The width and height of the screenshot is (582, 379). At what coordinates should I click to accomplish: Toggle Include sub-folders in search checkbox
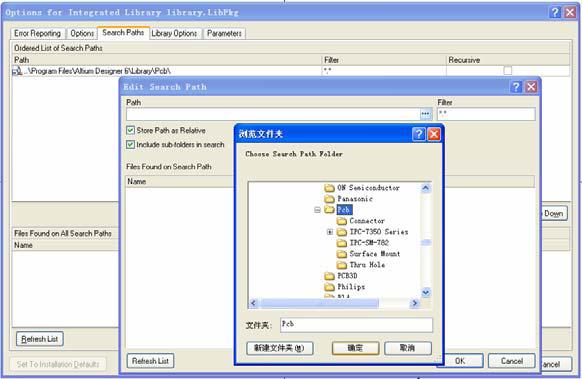[x=130, y=144]
